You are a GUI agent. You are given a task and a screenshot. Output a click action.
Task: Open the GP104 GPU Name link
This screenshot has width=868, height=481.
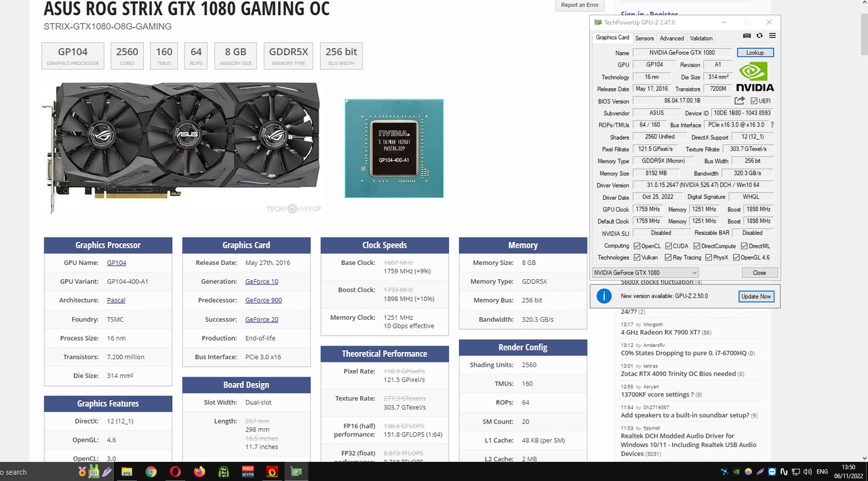117,263
